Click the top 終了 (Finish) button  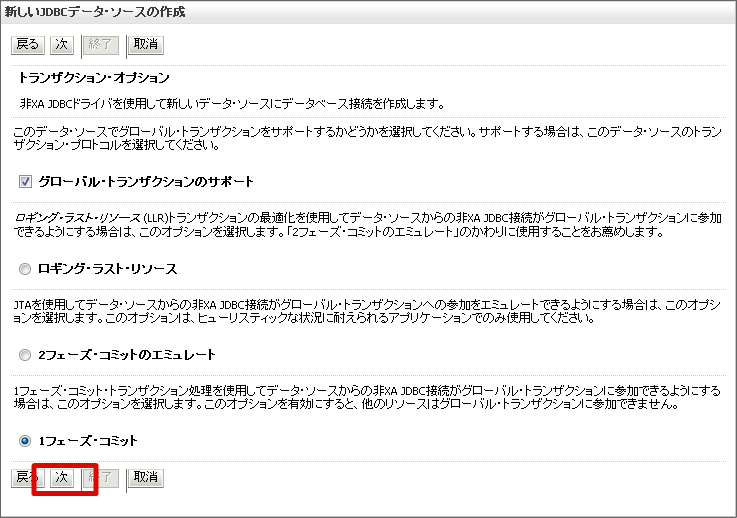coord(101,45)
